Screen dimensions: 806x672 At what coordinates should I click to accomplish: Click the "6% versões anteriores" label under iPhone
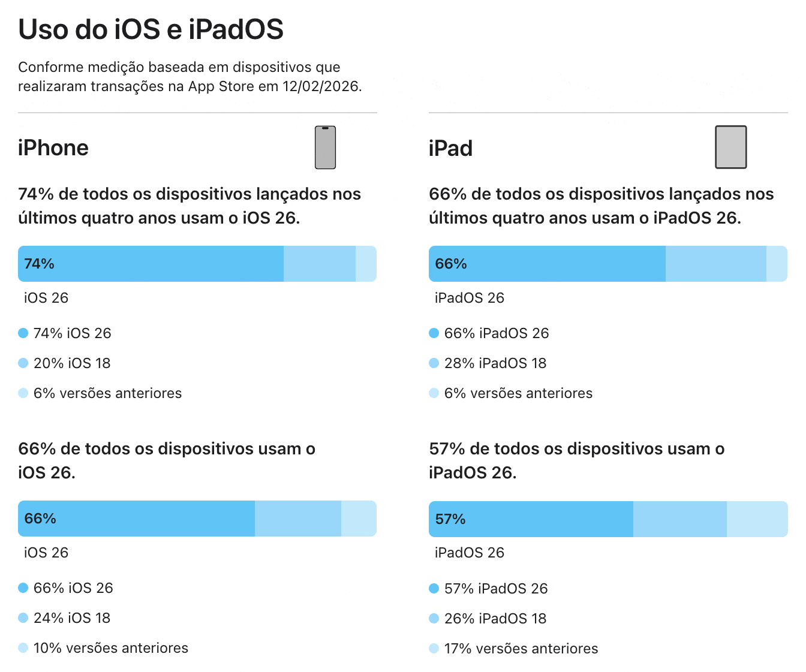click(x=107, y=393)
